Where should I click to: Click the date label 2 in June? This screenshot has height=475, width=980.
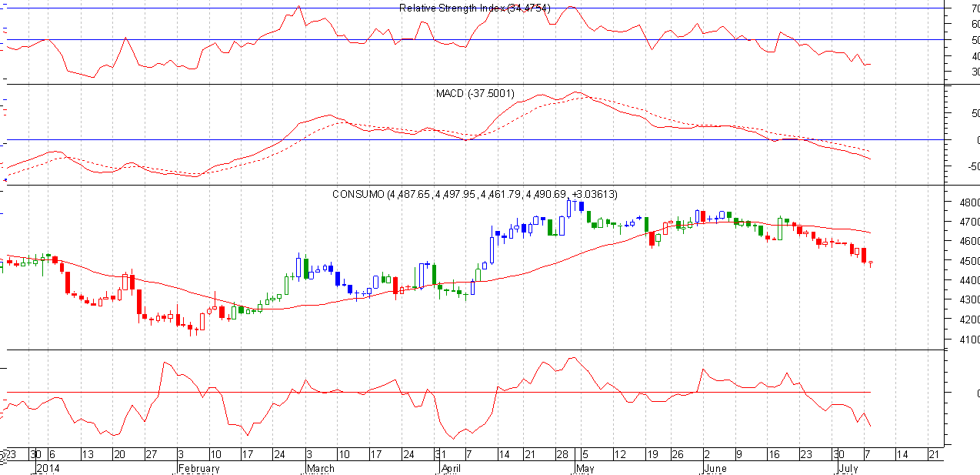click(x=707, y=454)
